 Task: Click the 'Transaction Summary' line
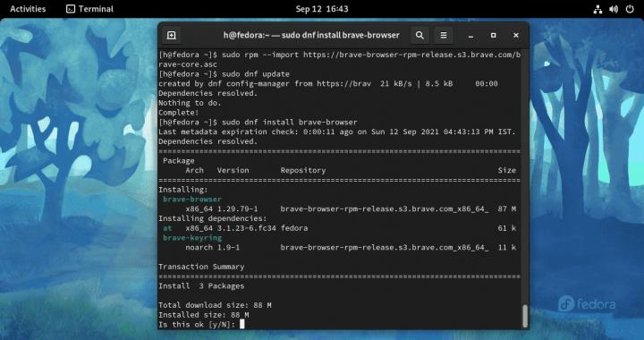(201, 267)
